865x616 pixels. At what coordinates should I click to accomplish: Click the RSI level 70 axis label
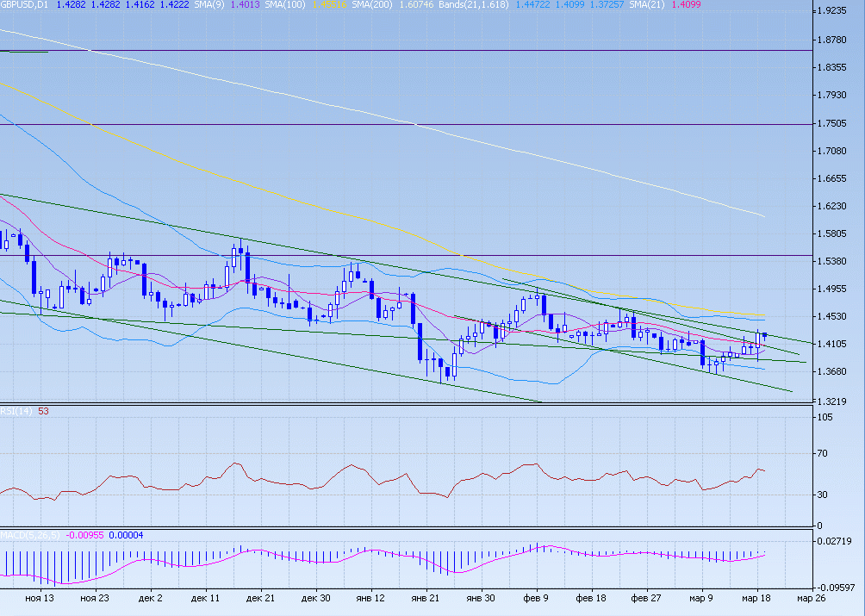825,453
